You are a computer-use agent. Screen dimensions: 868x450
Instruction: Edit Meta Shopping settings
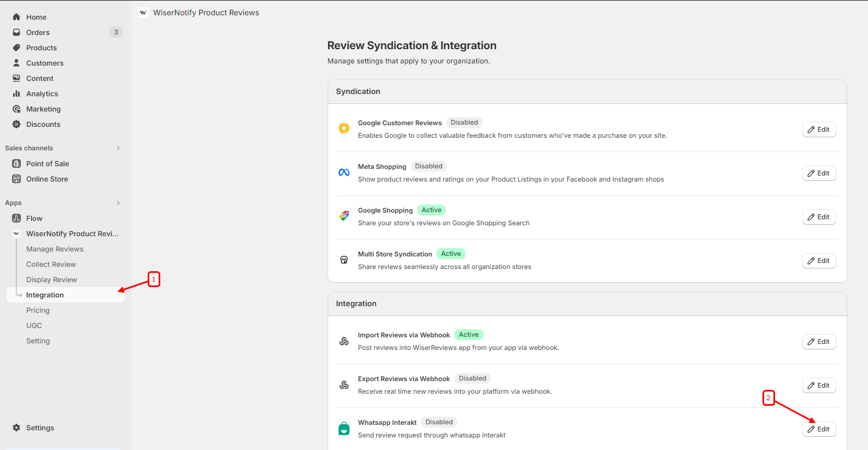click(x=819, y=173)
